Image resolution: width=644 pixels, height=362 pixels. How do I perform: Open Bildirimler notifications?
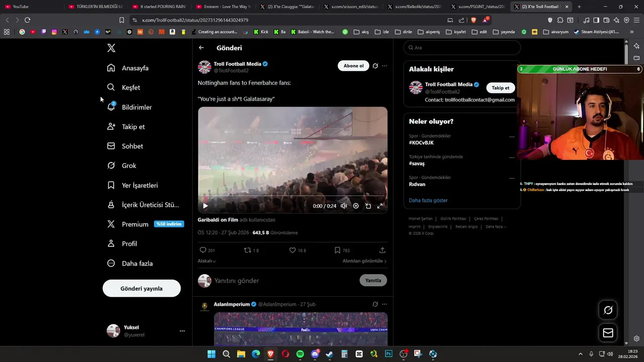pyautogui.click(x=129, y=107)
